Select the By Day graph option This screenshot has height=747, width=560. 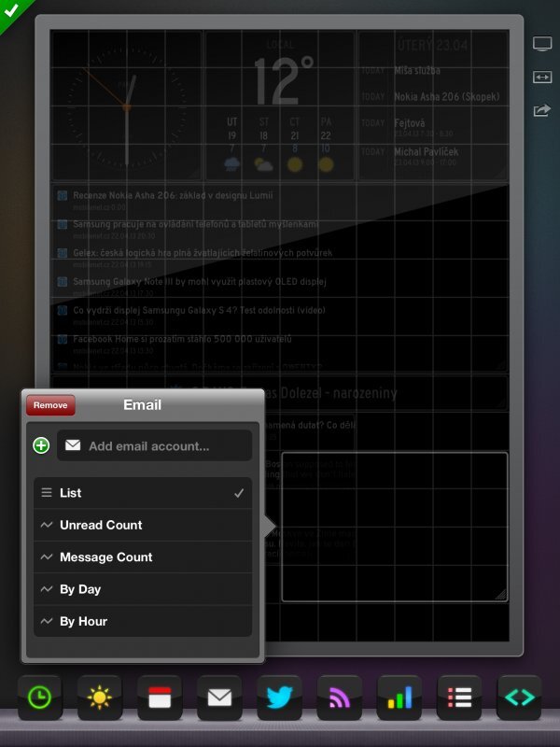(143, 589)
